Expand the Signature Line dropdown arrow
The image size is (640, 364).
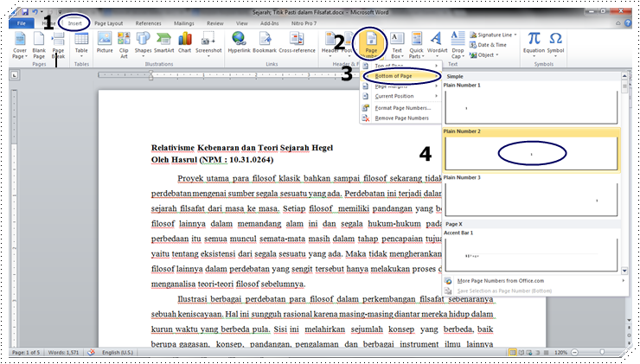[515, 35]
